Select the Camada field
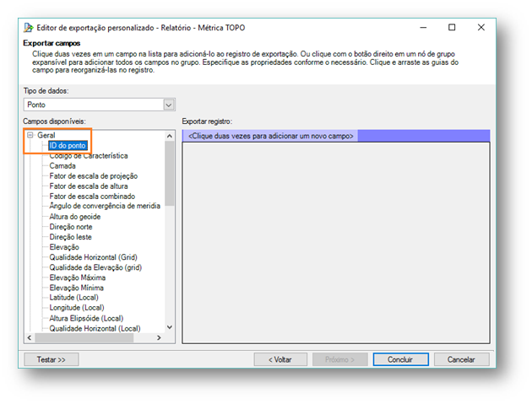Viewport: 532px width, 404px height. [x=62, y=166]
